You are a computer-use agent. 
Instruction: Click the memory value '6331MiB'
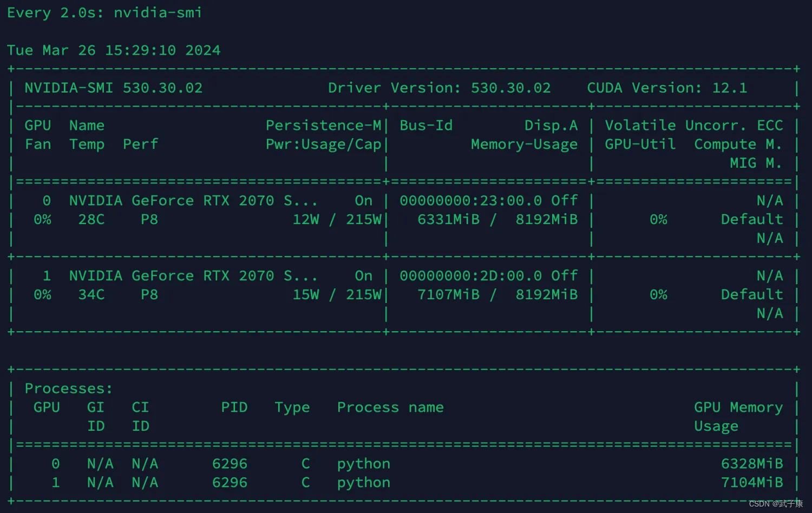(x=449, y=220)
